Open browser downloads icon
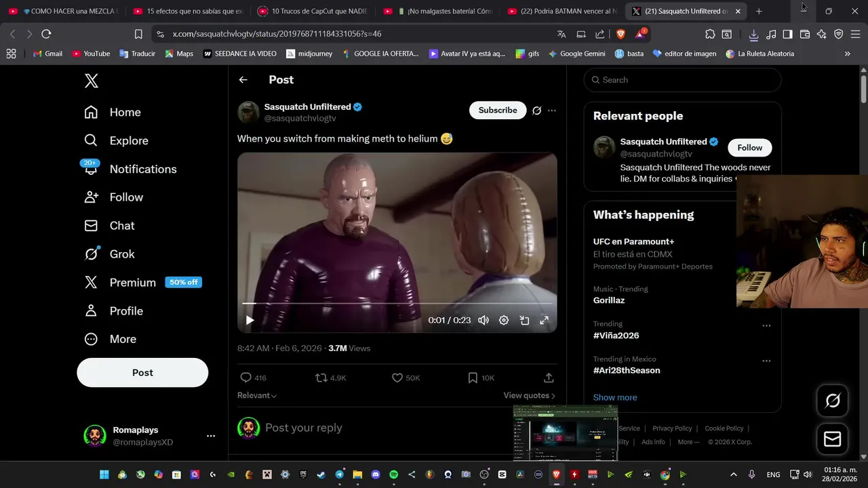Viewport: 868px width, 488px height. (753, 34)
